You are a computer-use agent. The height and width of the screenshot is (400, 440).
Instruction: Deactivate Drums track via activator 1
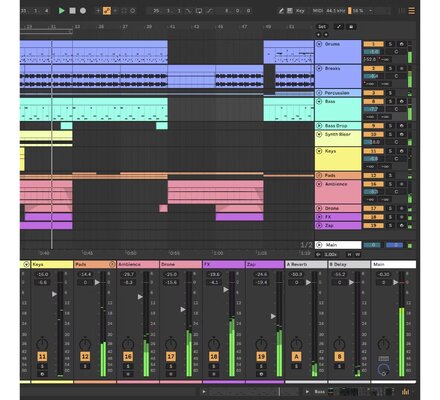(x=373, y=44)
